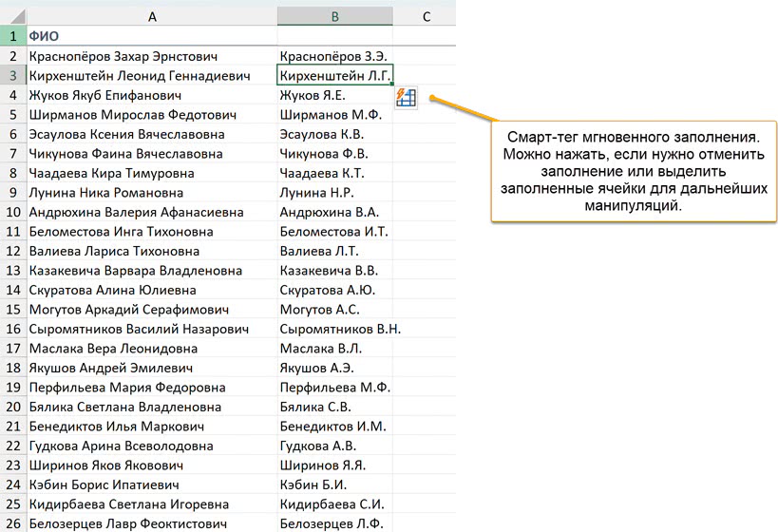This screenshot has height=532, width=778.
Task: Click cell Гудкова А.В.
Action: coord(335,446)
